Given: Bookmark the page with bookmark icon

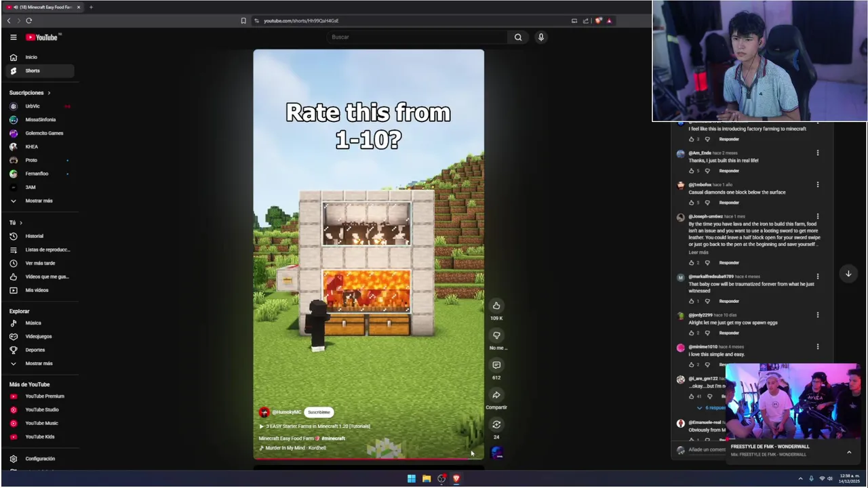Looking at the screenshot, I should coord(243,21).
